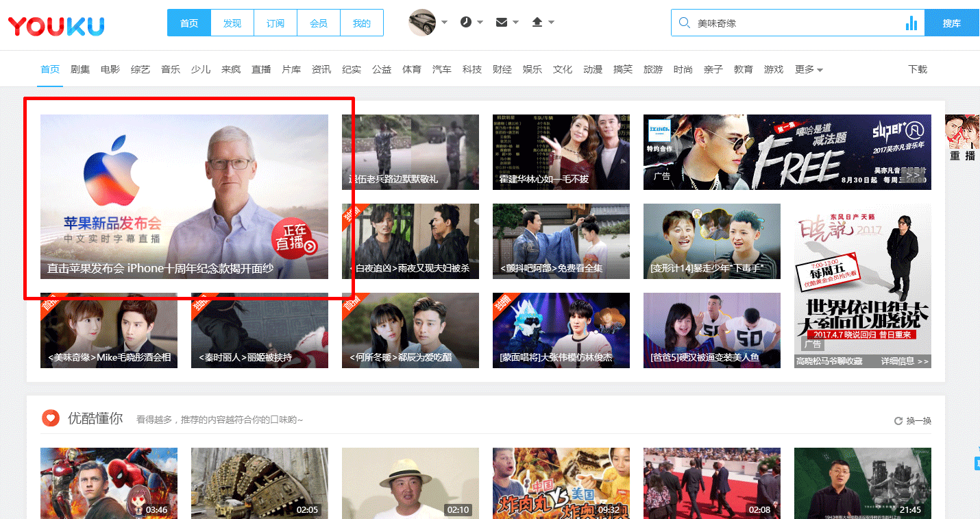Open the 动漫 category
The image size is (980, 519).
click(593, 69)
